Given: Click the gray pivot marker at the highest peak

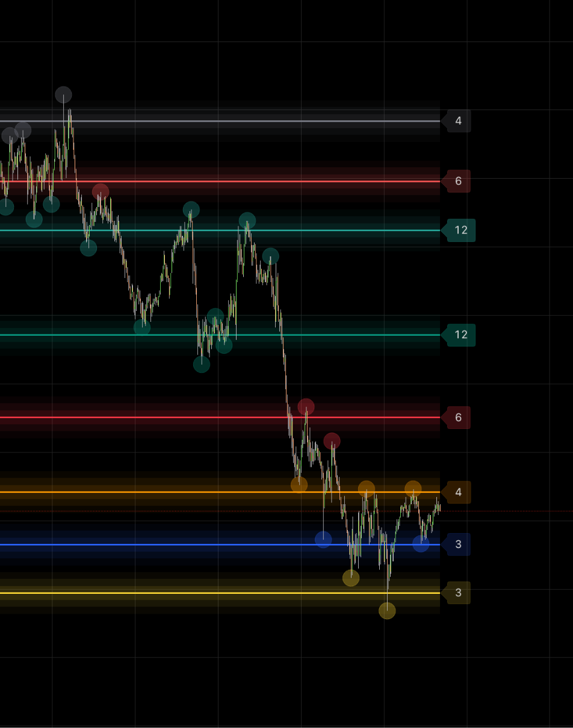Looking at the screenshot, I should [x=63, y=94].
